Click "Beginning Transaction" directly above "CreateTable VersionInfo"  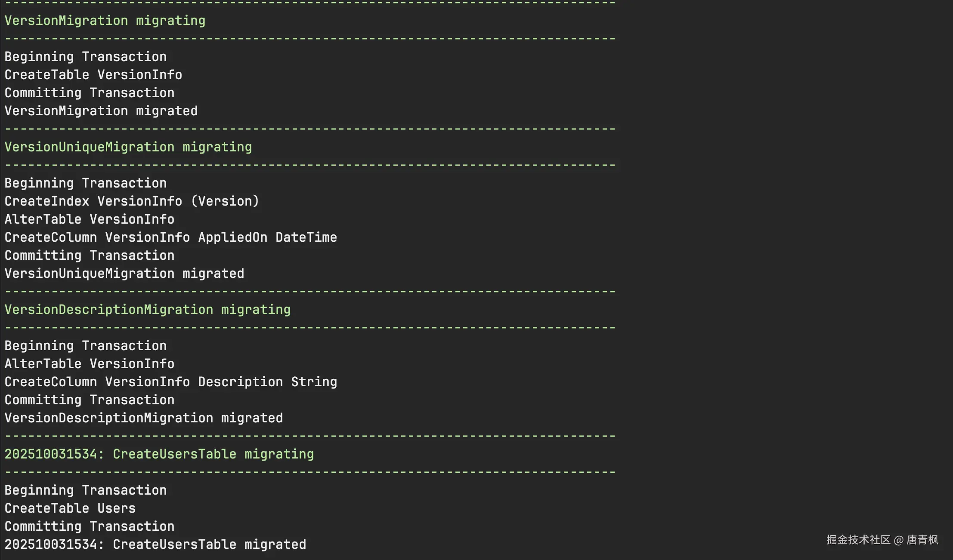click(x=85, y=57)
